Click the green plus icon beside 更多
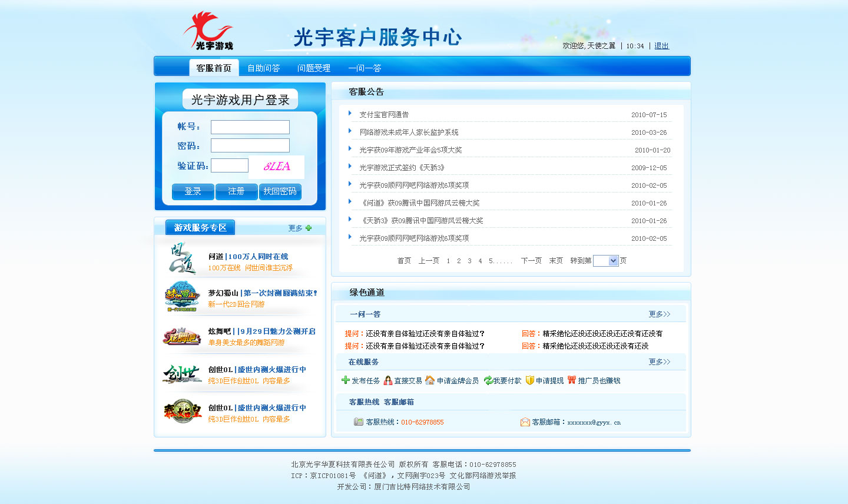The width and height of the screenshot is (848, 504). point(309,228)
